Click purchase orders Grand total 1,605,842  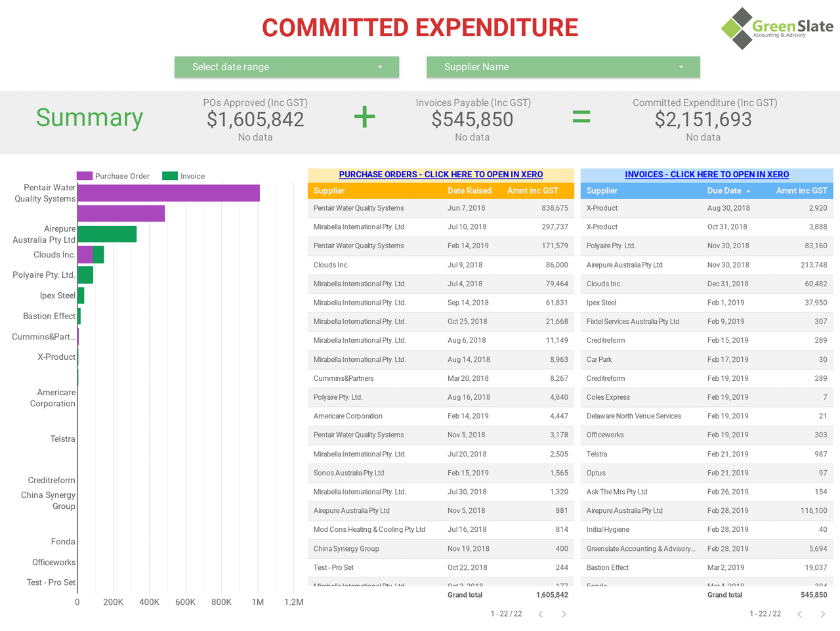tap(552, 595)
